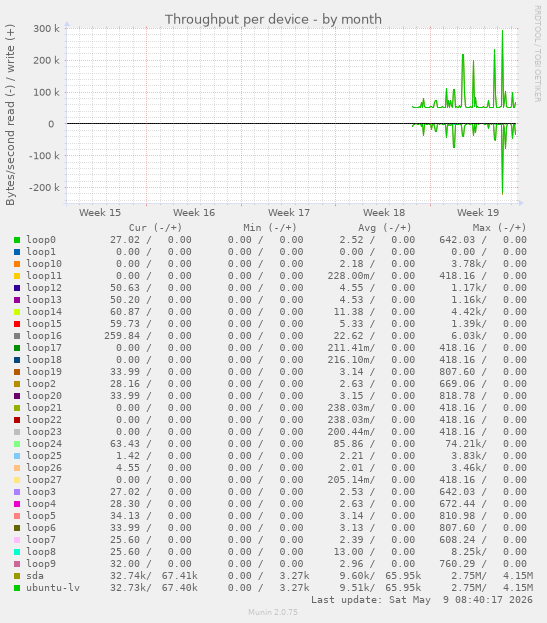Image resolution: width=547 pixels, height=623 pixels.
Task: Click the Avg (-/+) column header
Action: pyautogui.click(x=385, y=228)
